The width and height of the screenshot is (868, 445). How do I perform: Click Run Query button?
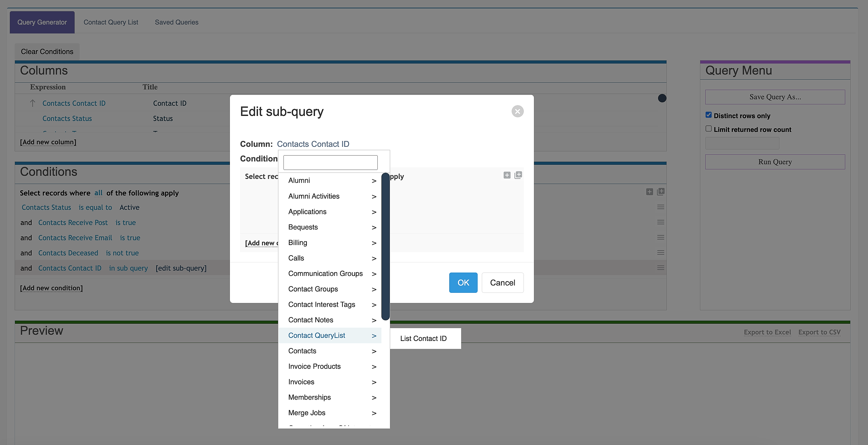tap(775, 162)
